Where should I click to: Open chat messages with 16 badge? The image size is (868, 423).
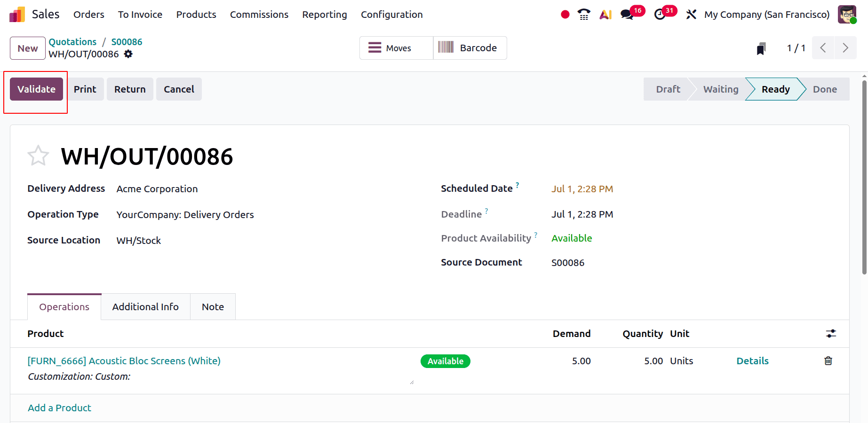pos(632,13)
